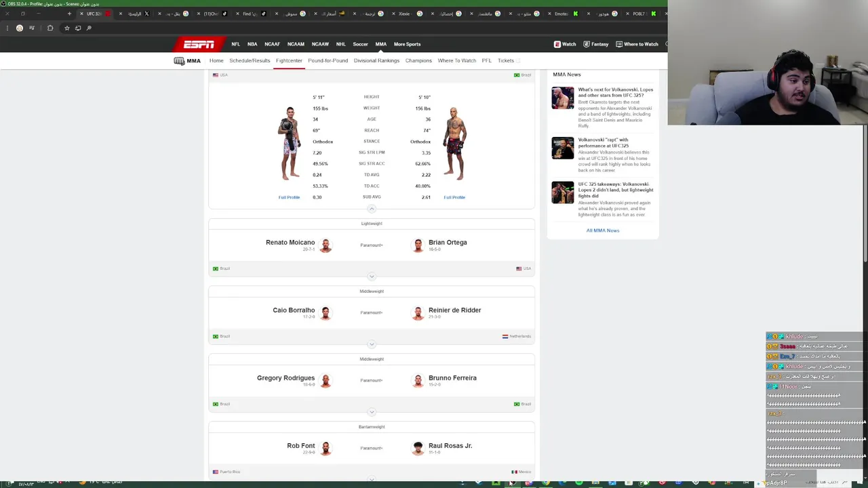Select the Fightcenter tab
The image size is (868, 488).
[289, 61]
